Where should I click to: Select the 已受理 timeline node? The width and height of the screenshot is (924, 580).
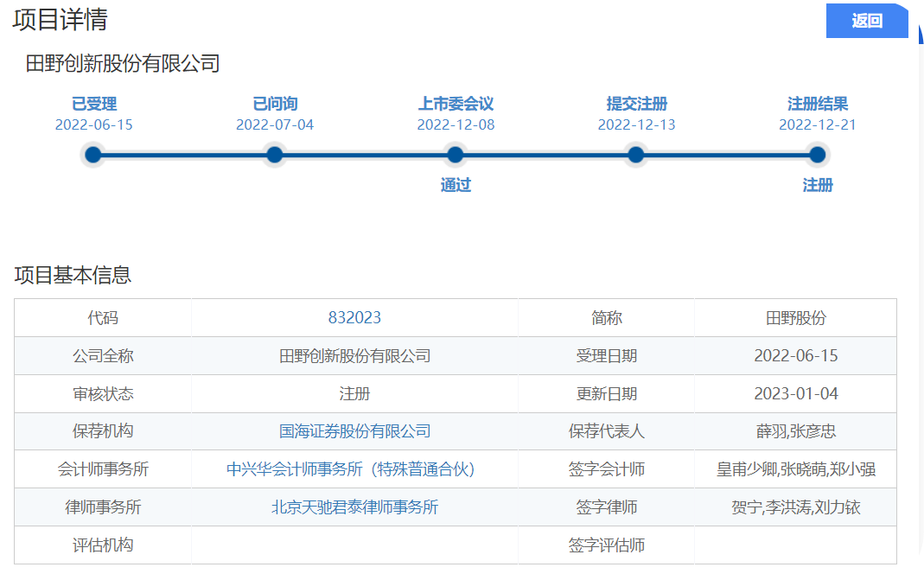coord(93,155)
